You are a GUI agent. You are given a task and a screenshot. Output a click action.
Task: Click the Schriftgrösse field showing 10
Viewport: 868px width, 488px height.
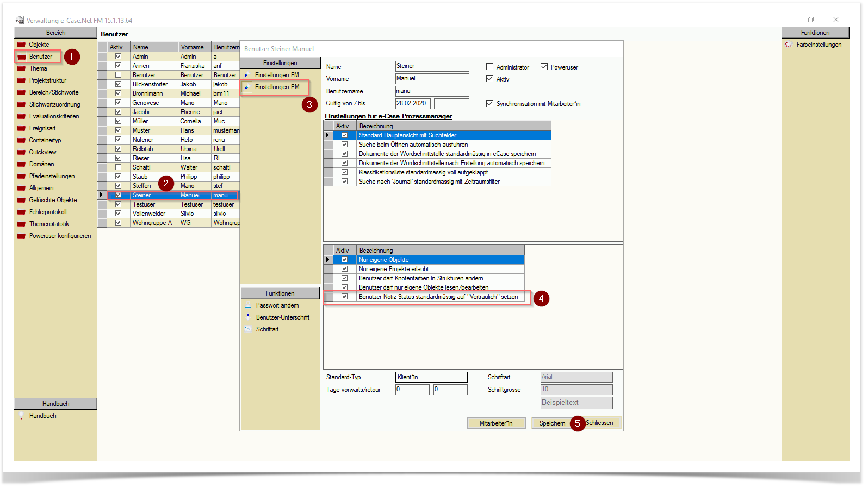tap(576, 390)
